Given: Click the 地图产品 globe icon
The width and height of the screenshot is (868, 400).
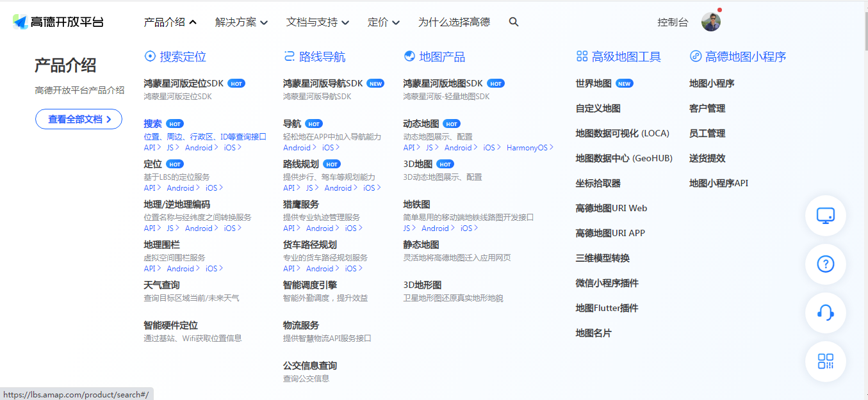Looking at the screenshot, I should tap(409, 56).
